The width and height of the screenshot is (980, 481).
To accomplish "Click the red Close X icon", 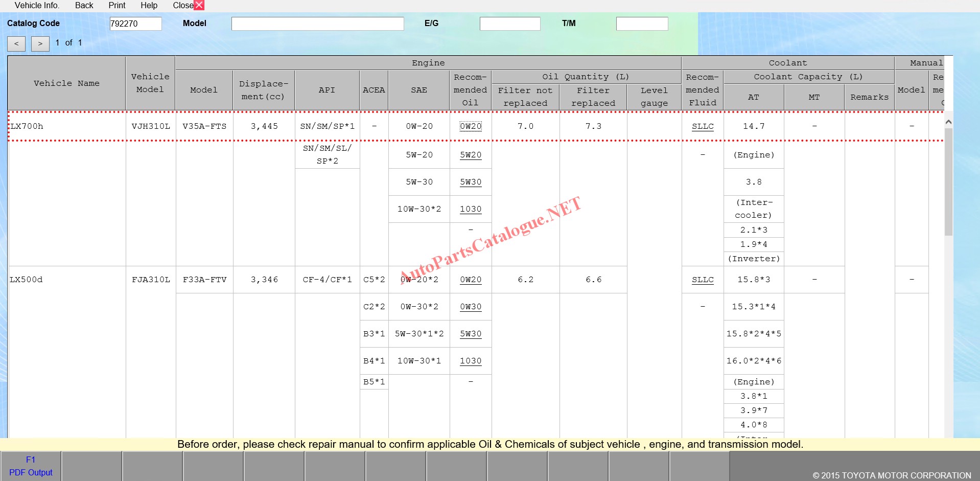I will point(199,5).
